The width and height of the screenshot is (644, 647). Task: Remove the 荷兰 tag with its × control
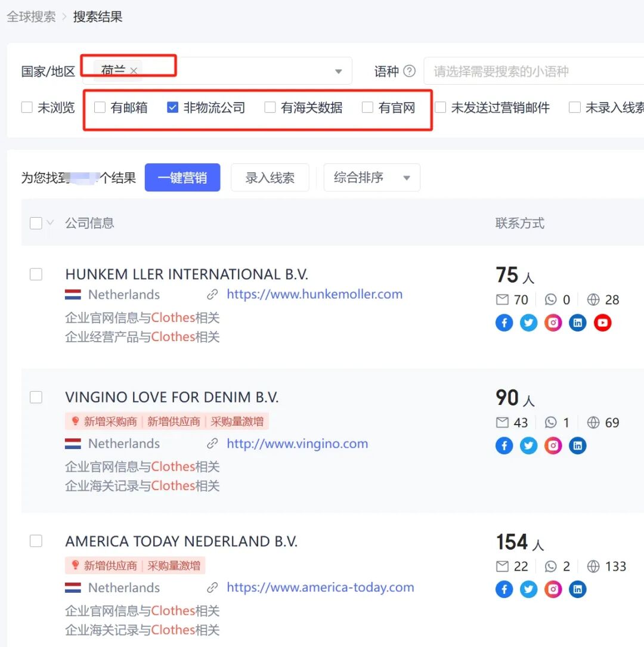pyautogui.click(x=134, y=70)
